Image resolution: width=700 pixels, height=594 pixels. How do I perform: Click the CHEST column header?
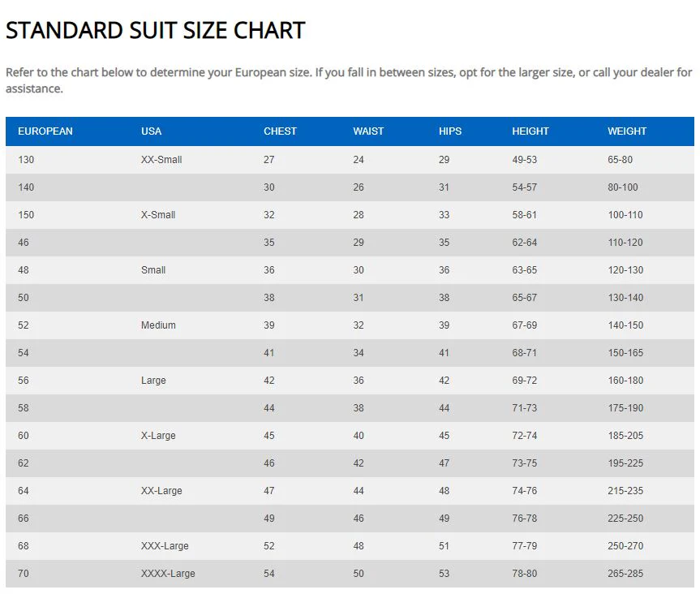(280, 131)
